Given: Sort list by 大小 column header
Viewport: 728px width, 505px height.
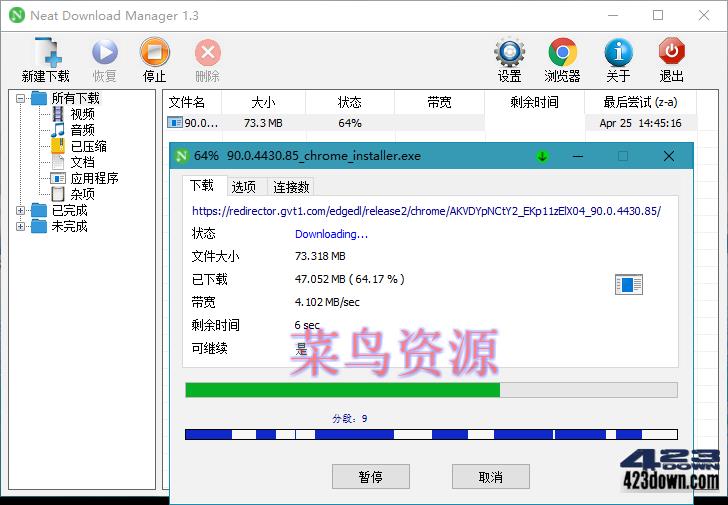Looking at the screenshot, I should 263,102.
